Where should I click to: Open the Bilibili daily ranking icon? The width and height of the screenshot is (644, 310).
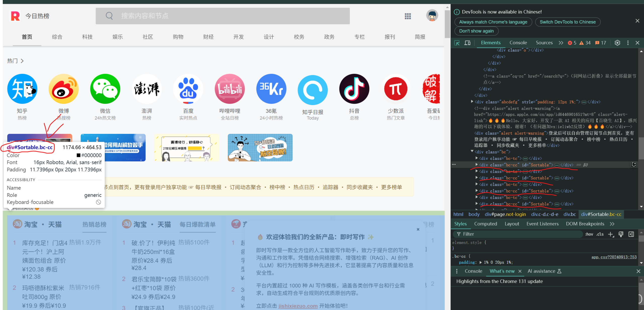click(229, 89)
